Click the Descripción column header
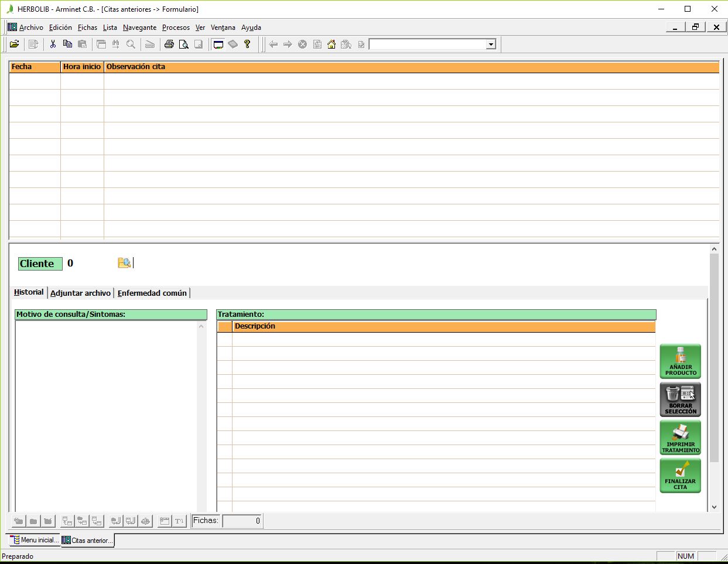 click(x=443, y=326)
